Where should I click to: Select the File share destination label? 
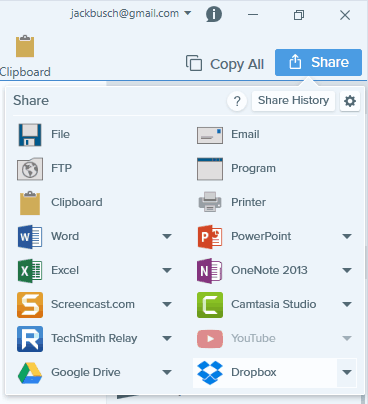pos(60,134)
